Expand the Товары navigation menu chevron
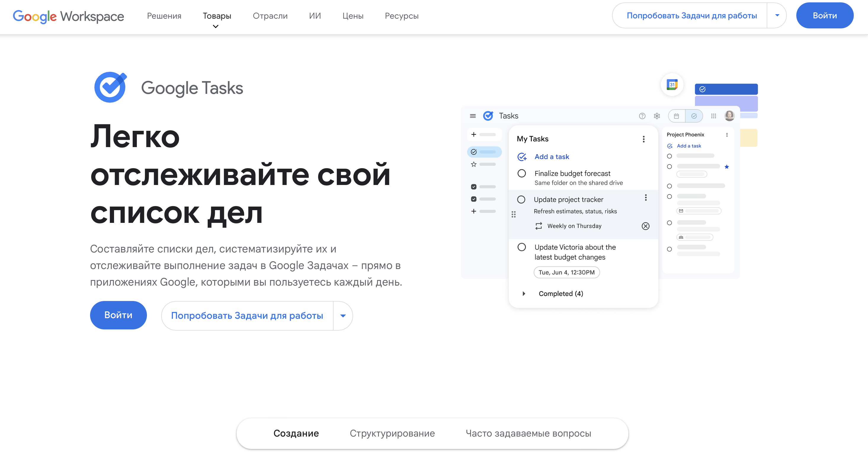The width and height of the screenshot is (868, 470). click(x=216, y=26)
